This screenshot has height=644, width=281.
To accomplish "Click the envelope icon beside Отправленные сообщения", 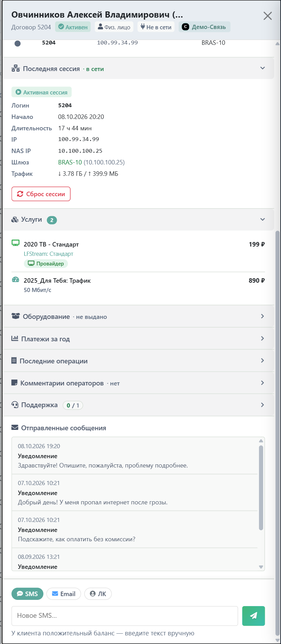I will pyautogui.click(x=15, y=427).
